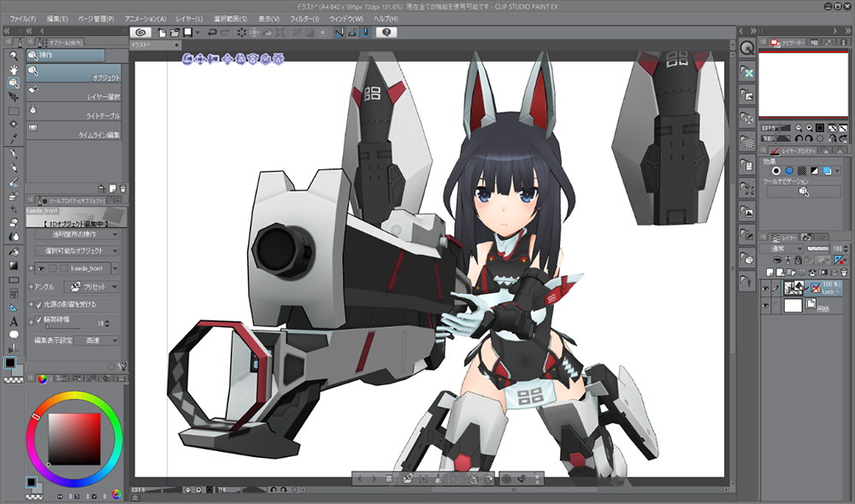Select the Move layer tool

coord(14,97)
